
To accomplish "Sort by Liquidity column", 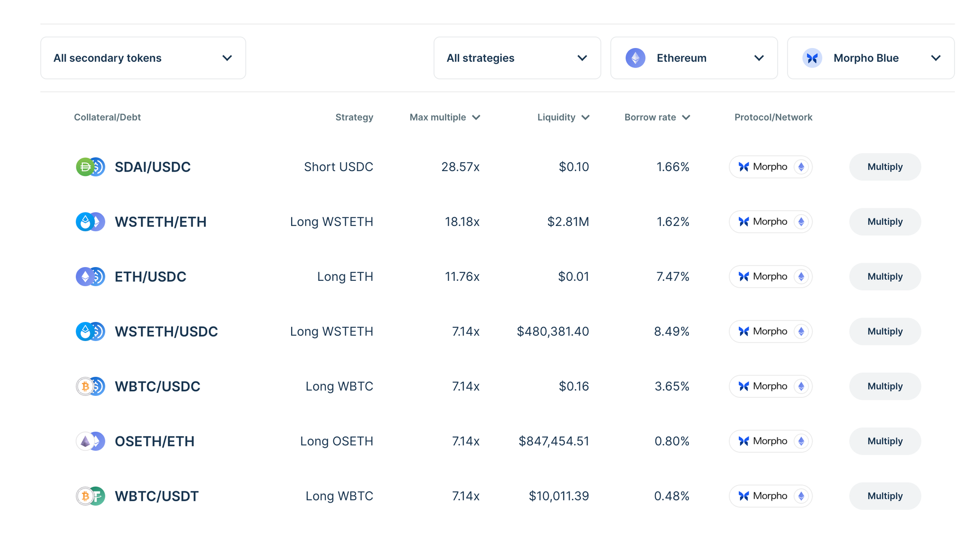I will coord(563,118).
